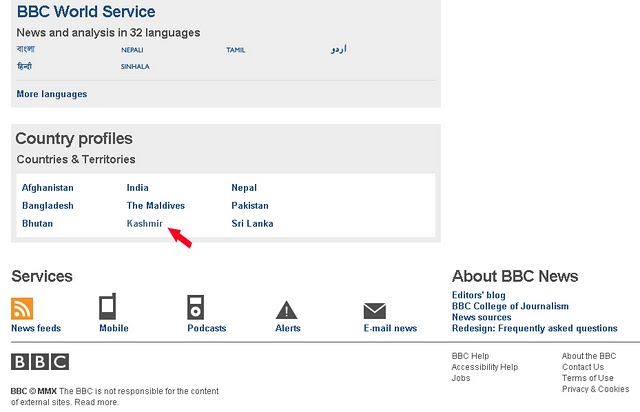Open the Jobs footer link
This screenshot has height=412, width=640.
(x=461, y=378)
